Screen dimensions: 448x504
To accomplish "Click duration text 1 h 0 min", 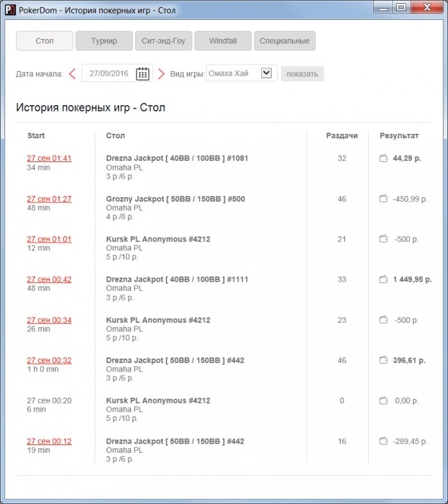I will pyautogui.click(x=43, y=369).
